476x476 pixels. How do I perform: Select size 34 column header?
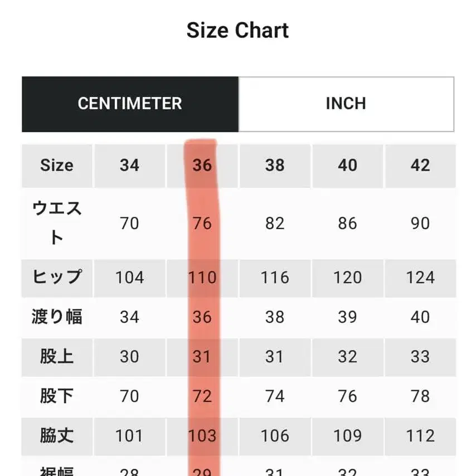point(130,166)
